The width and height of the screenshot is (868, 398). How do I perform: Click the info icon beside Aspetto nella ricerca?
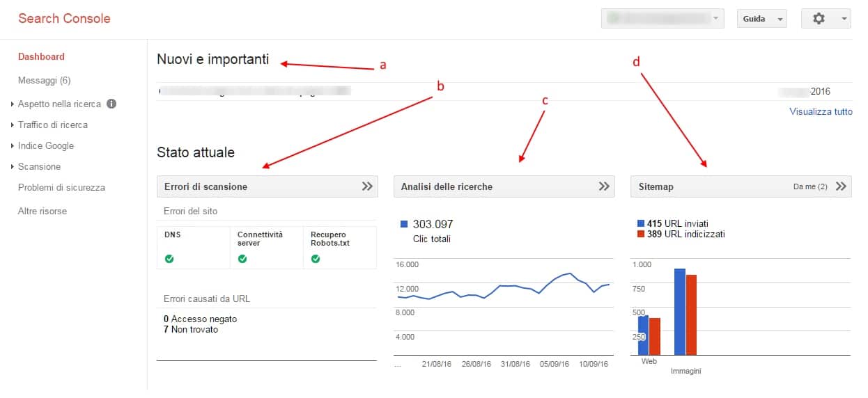click(111, 104)
